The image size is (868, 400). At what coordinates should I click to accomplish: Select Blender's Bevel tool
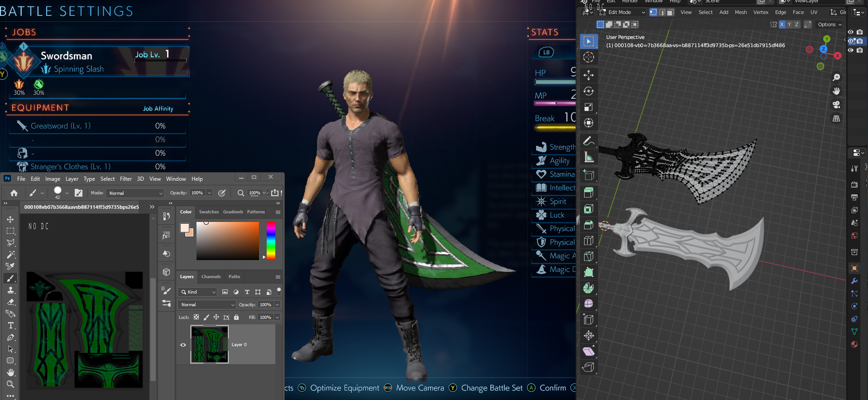(589, 225)
